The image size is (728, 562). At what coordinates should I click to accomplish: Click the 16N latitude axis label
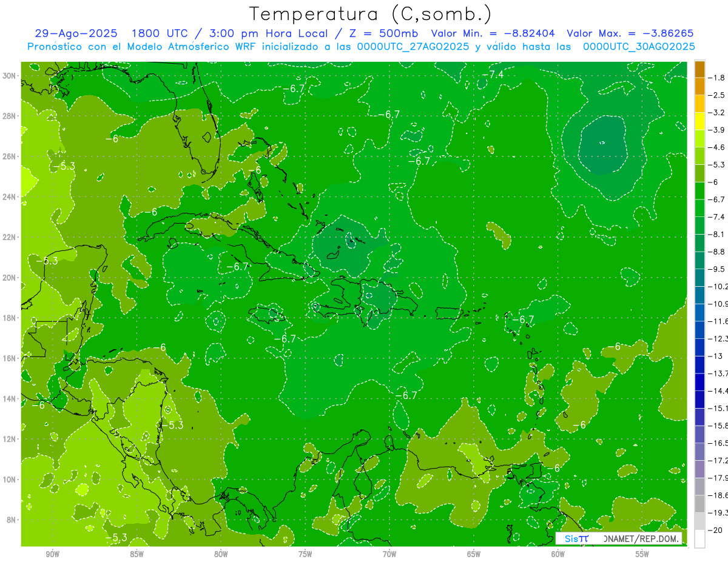[x=10, y=358]
